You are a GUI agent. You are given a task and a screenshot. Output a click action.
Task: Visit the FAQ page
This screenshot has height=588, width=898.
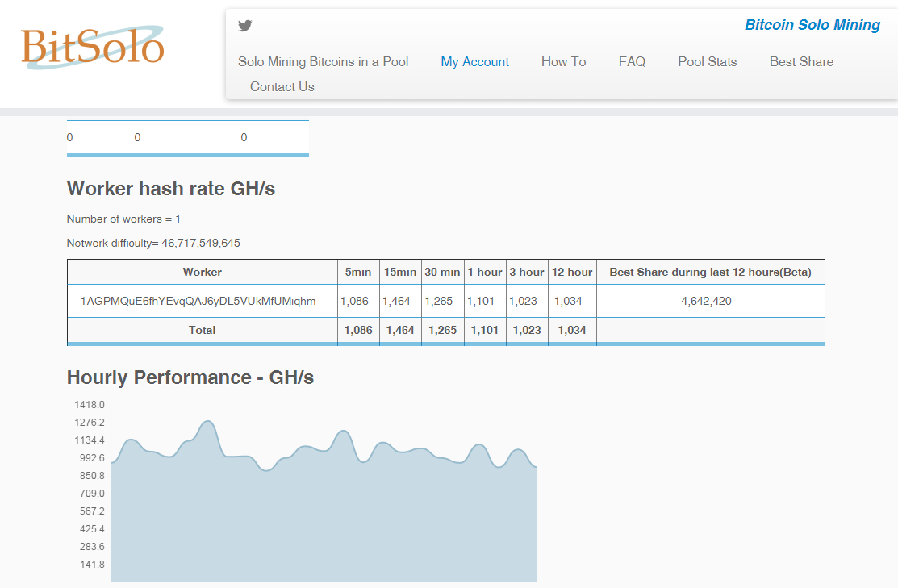click(x=632, y=62)
